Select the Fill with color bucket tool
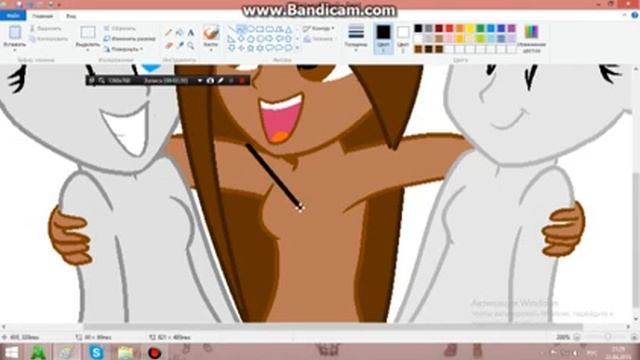The image size is (640, 360). tap(180, 33)
